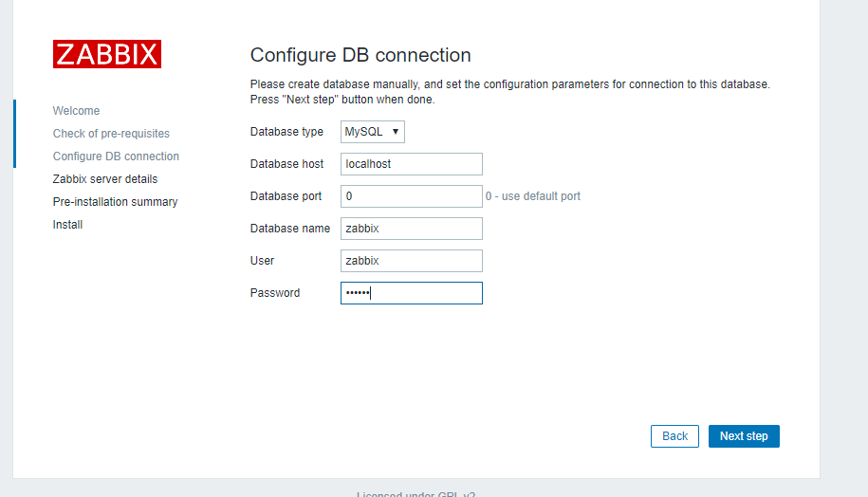Click the Database port label
868x497 pixels.
tap(286, 196)
